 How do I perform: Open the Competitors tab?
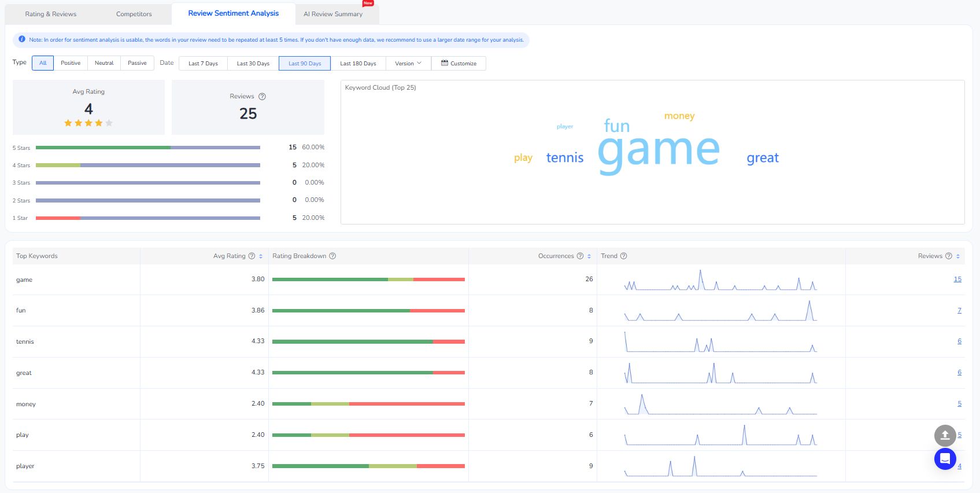click(134, 14)
